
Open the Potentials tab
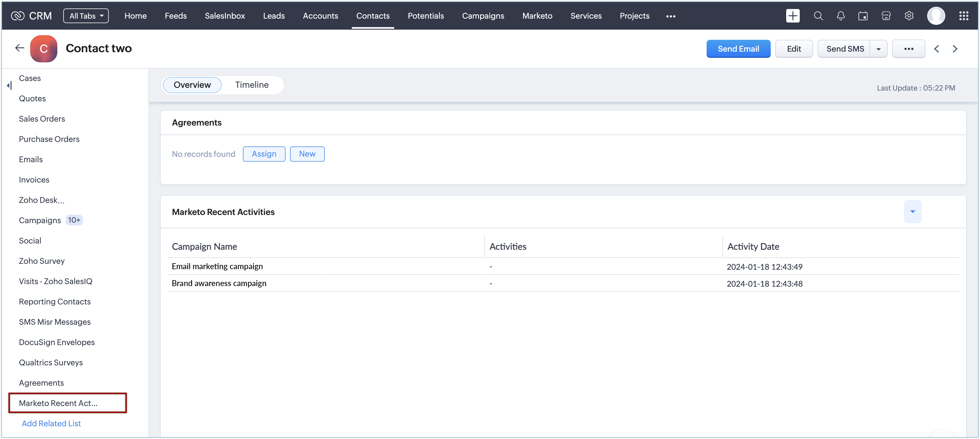[426, 16]
